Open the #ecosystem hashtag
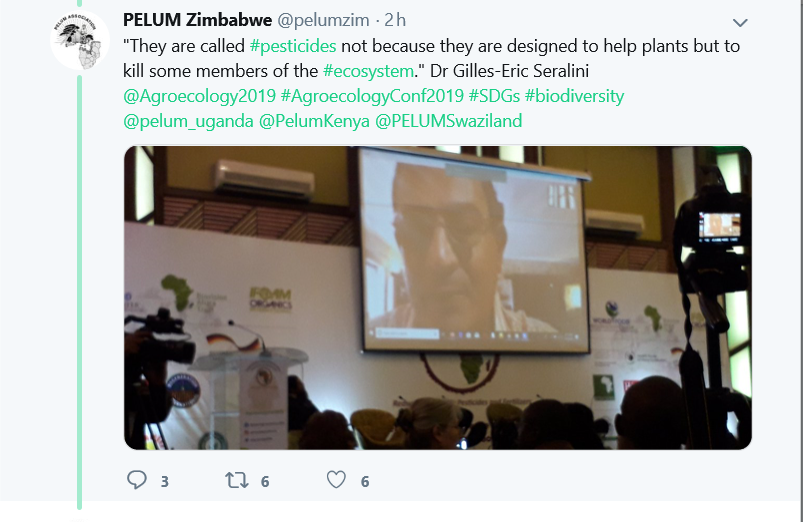Screen dimensions: 803x522 [x=368, y=71]
